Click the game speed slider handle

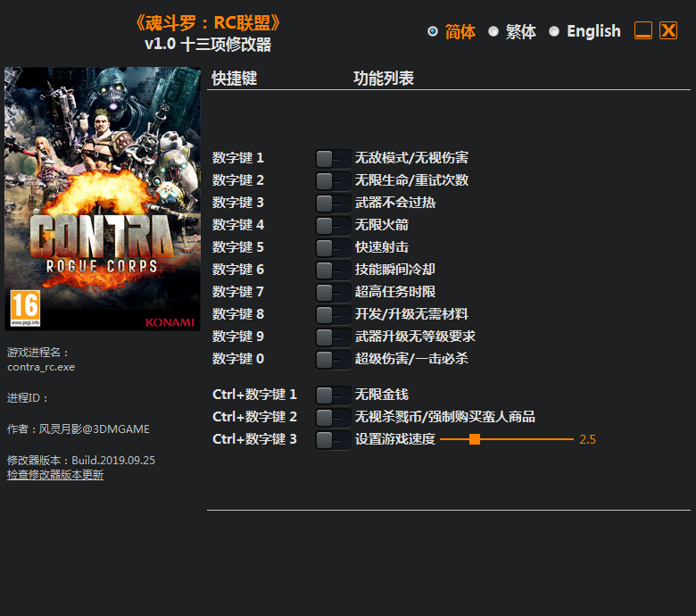tap(475, 439)
